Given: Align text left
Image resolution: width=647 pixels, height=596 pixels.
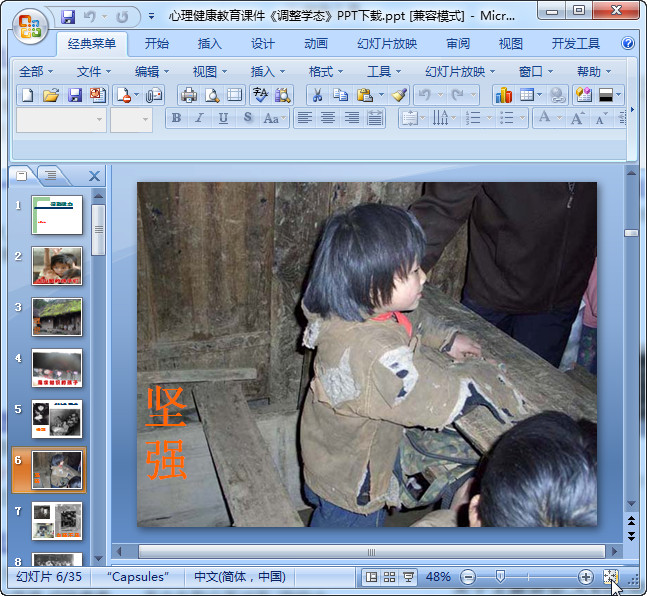Looking at the screenshot, I should (305, 118).
